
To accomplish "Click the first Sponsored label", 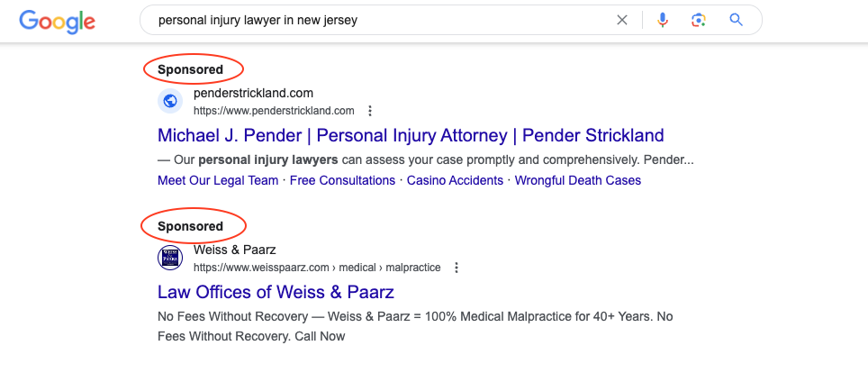I will point(190,69).
